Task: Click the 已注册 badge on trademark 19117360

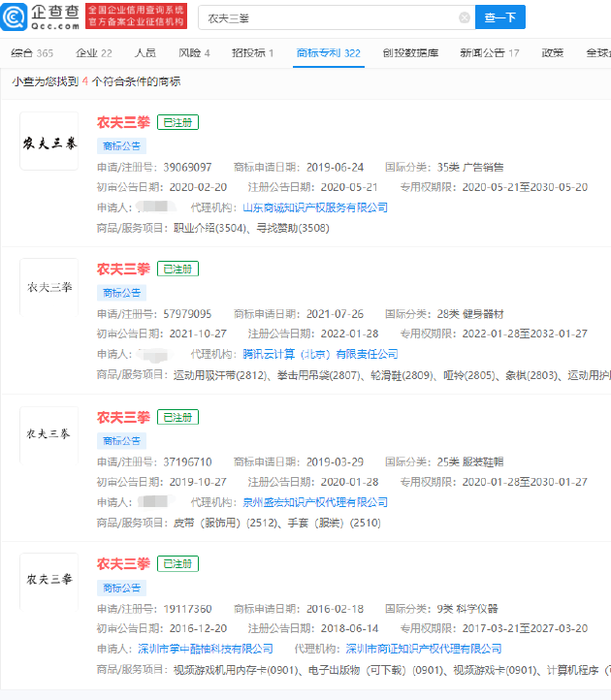Action: click(177, 564)
